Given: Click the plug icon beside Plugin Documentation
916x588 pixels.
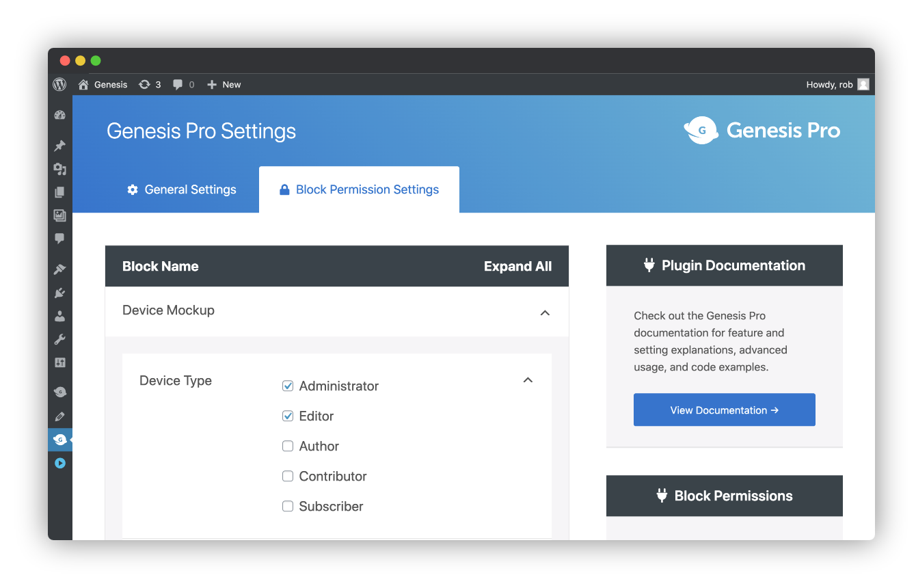Looking at the screenshot, I should pyautogui.click(x=649, y=265).
